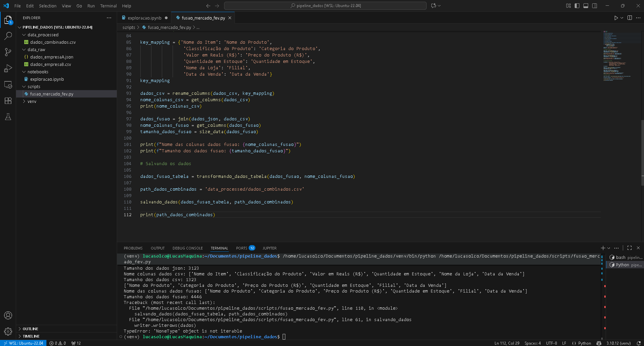Go forward with the navigation arrow
644x346 pixels.
pos(217,6)
